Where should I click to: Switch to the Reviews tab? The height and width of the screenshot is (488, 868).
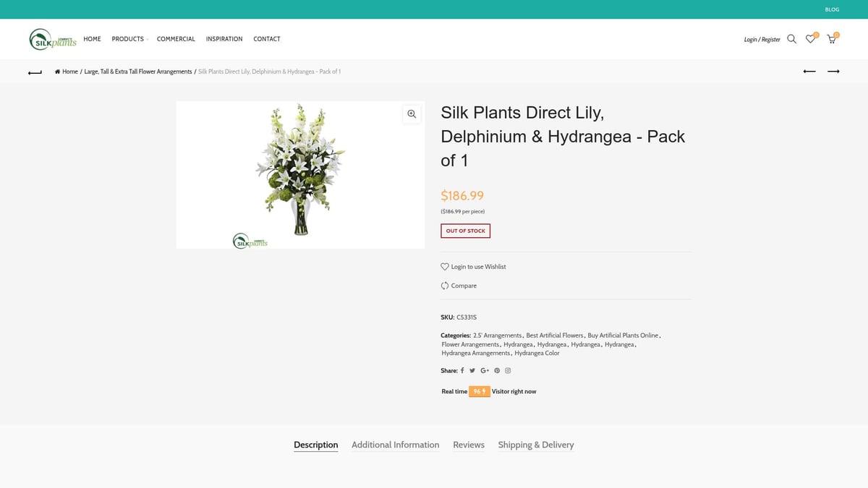pyautogui.click(x=469, y=445)
